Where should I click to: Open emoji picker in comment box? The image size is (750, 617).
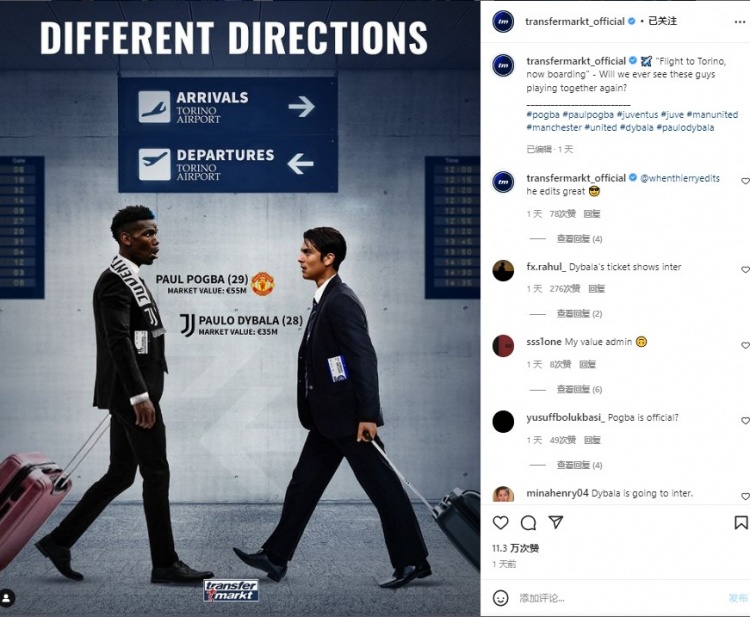coord(500,598)
